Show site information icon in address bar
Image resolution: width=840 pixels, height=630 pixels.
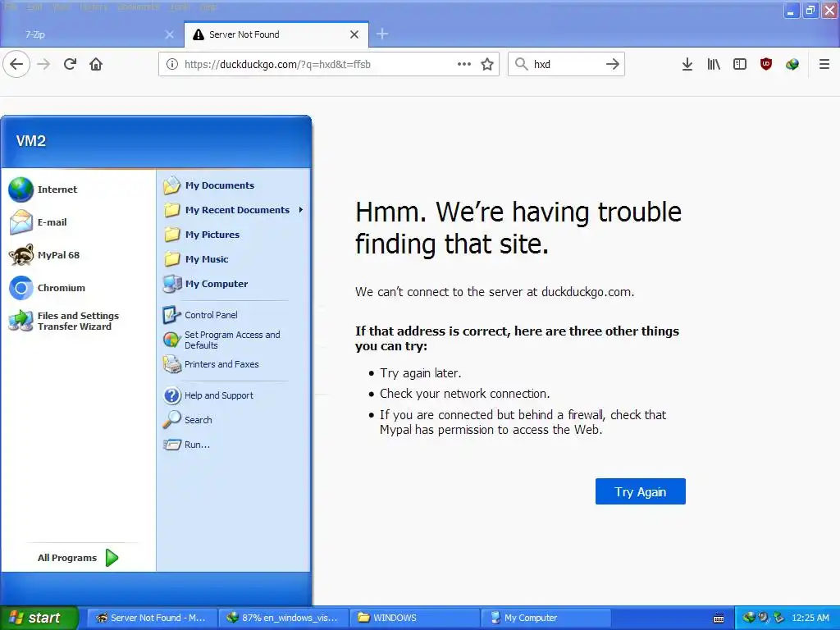pyautogui.click(x=172, y=64)
